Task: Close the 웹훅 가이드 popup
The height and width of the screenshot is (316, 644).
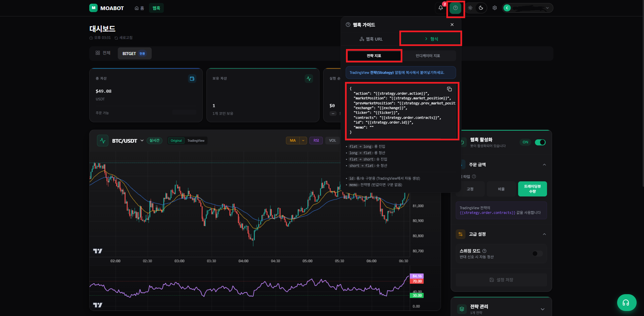Action: tap(452, 25)
